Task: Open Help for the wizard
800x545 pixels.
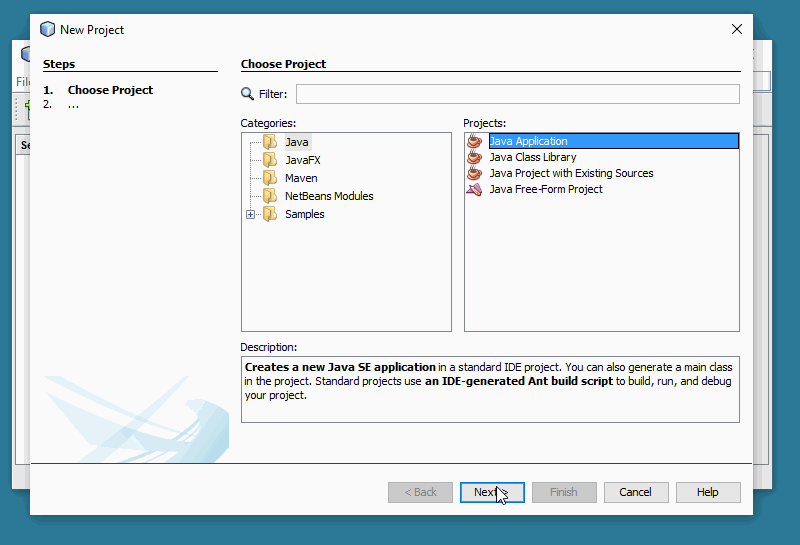Action: coord(708,492)
